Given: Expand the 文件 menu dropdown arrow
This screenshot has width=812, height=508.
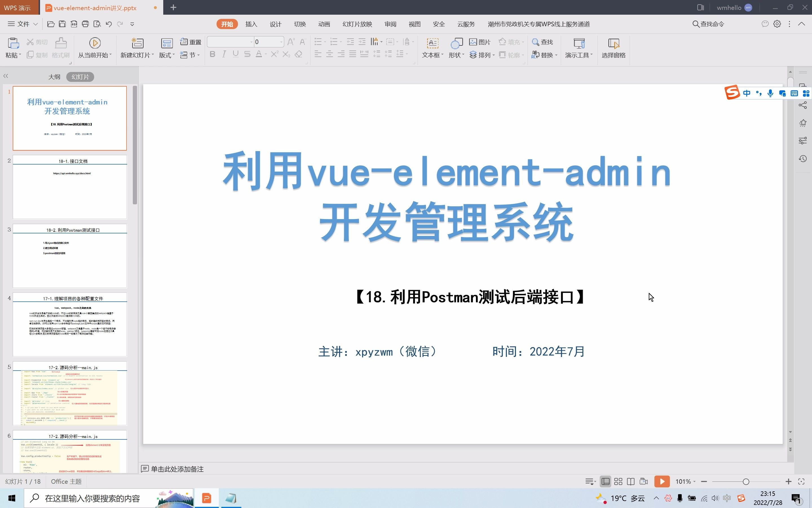Looking at the screenshot, I should pos(36,24).
